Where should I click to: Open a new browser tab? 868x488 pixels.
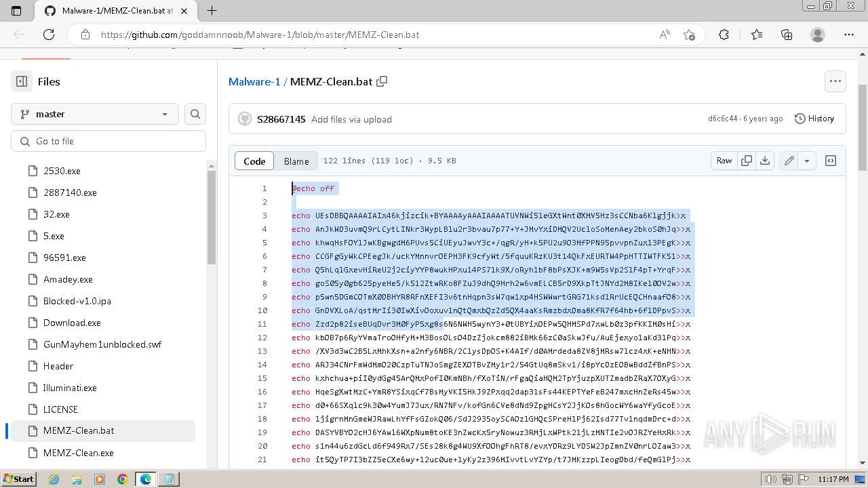(212, 11)
